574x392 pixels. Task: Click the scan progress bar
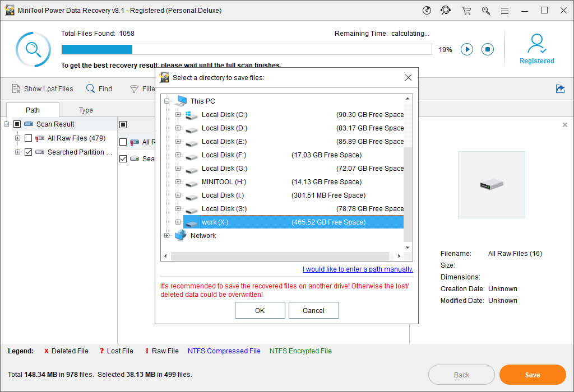pyautogui.click(x=247, y=49)
